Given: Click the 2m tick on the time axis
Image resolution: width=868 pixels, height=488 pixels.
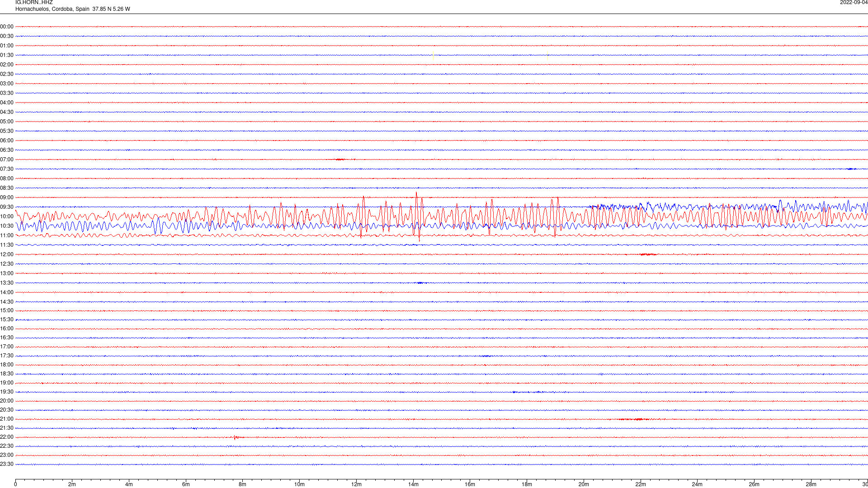Looking at the screenshot, I should click(x=72, y=484).
